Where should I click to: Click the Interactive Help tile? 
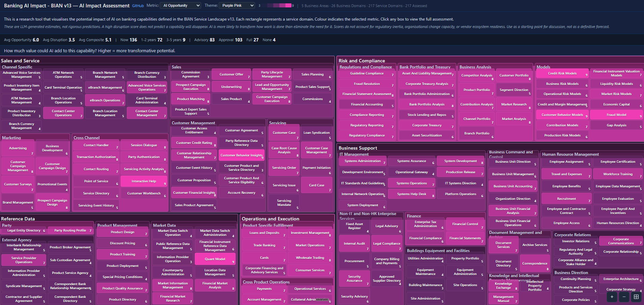(x=144, y=181)
